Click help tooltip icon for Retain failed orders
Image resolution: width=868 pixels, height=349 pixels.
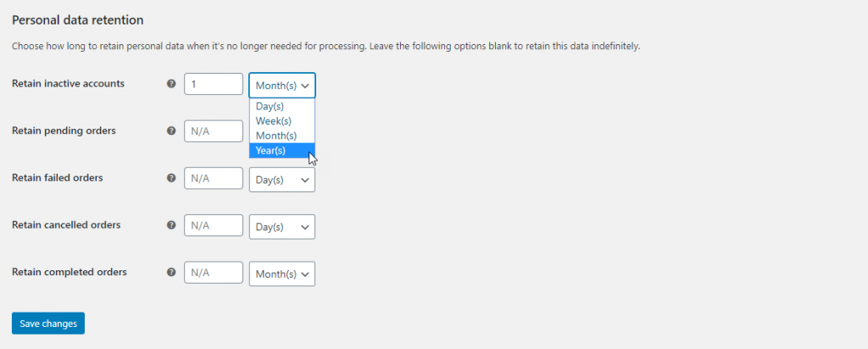[x=171, y=178]
